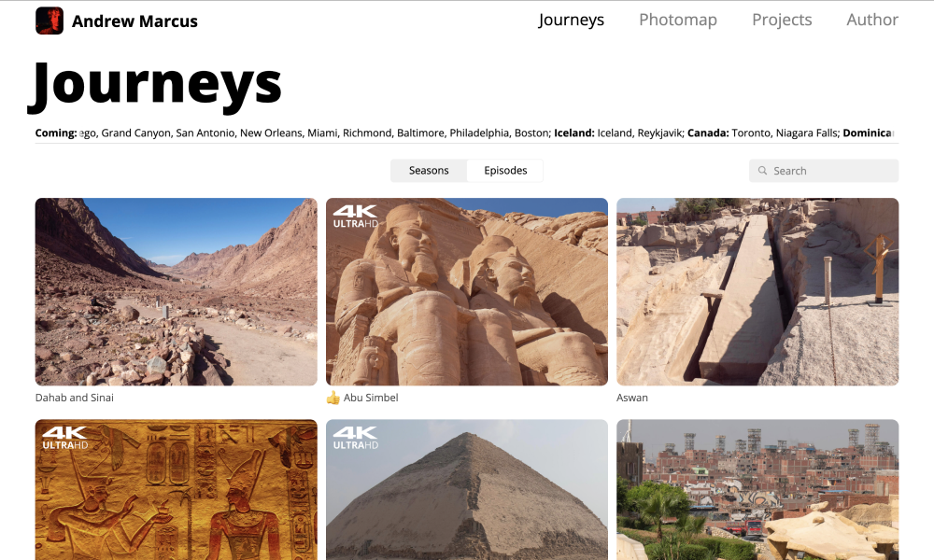Focus the Search input field
Screen dimensions: 934x560
(x=824, y=171)
